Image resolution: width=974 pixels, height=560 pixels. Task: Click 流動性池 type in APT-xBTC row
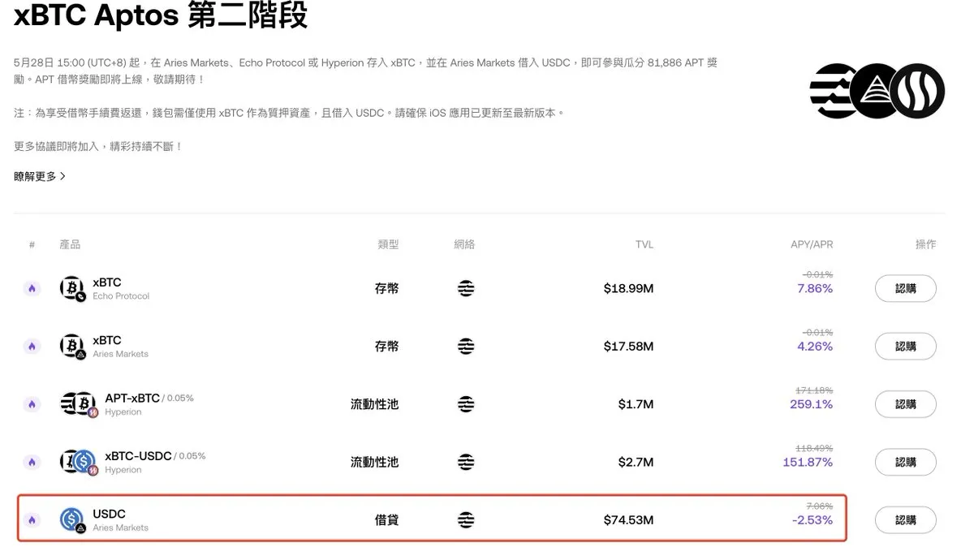374,404
